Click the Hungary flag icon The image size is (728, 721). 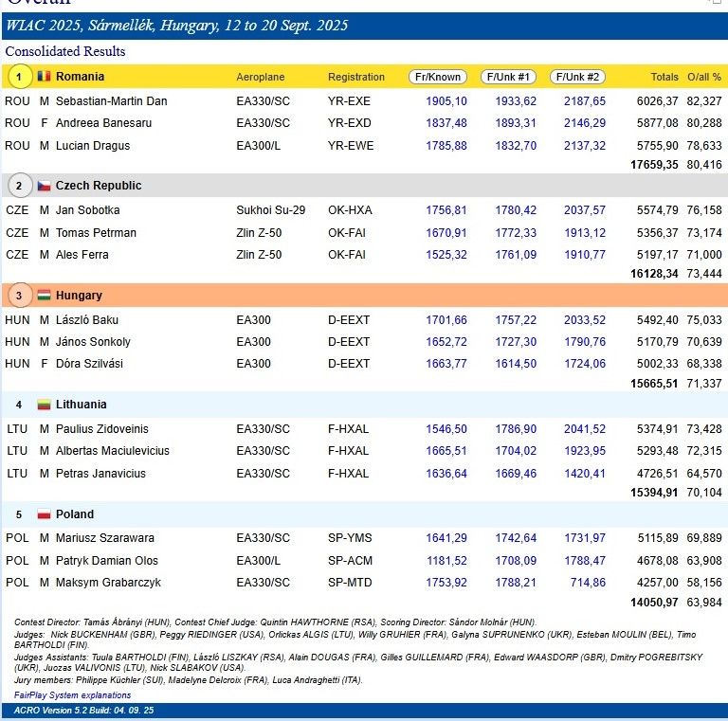tap(44, 296)
